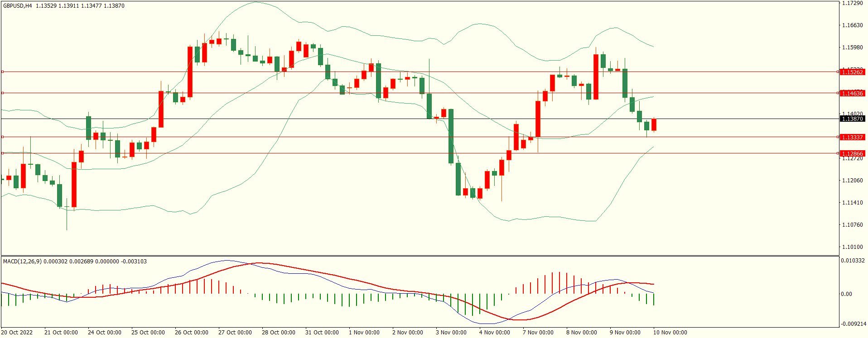Screen dimensions: 868x338
Task: Click the black 1.13870 current price tag
Action: point(852,119)
